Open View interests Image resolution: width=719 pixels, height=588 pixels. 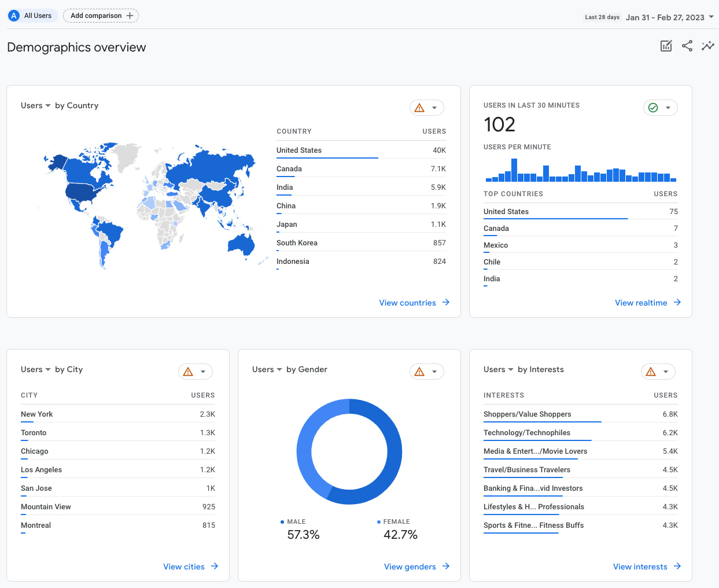(x=641, y=567)
